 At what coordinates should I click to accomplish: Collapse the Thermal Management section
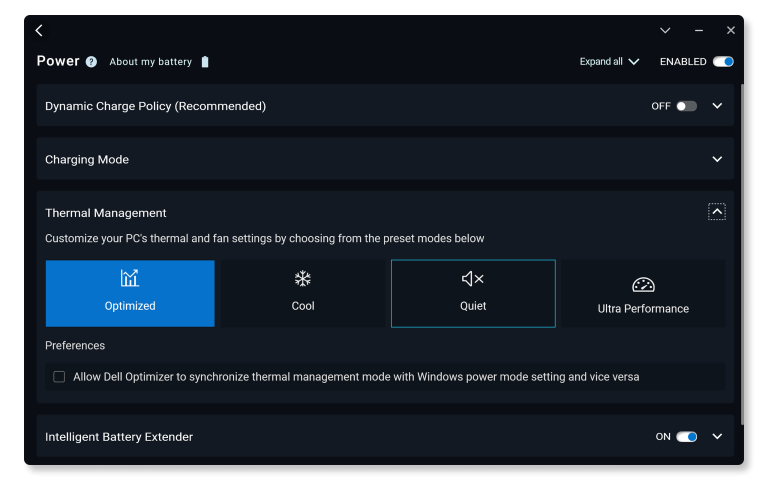click(x=717, y=212)
